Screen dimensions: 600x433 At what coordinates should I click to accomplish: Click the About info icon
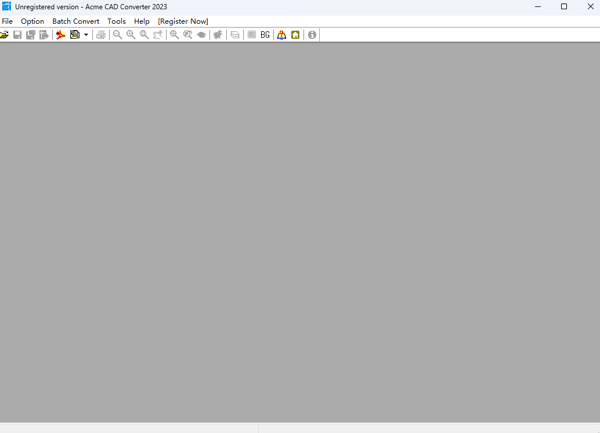312,35
